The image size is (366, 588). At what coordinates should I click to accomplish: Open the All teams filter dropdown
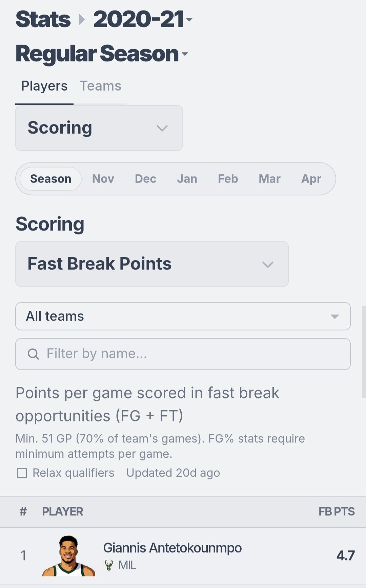click(183, 316)
